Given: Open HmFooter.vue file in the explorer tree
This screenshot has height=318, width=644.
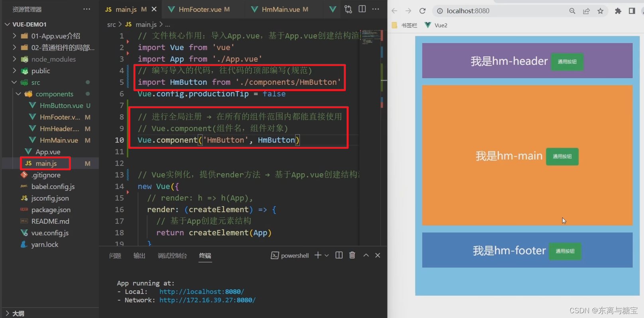Looking at the screenshot, I should pyautogui.click(x=60, y=117).
